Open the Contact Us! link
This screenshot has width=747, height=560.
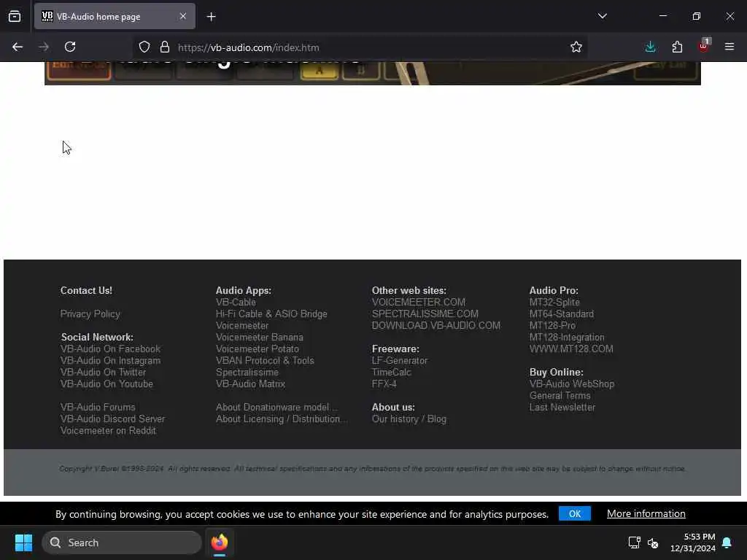[86, 290]
